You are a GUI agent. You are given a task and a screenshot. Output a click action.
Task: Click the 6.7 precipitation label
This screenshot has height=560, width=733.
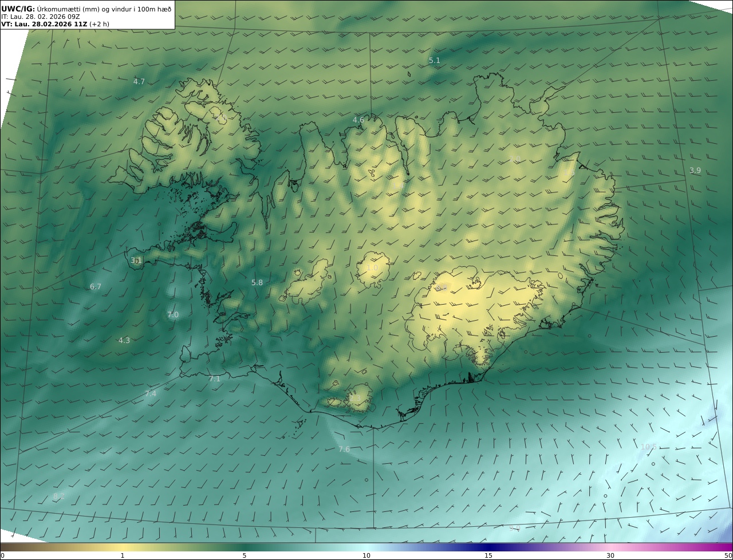tap(96, 286)
